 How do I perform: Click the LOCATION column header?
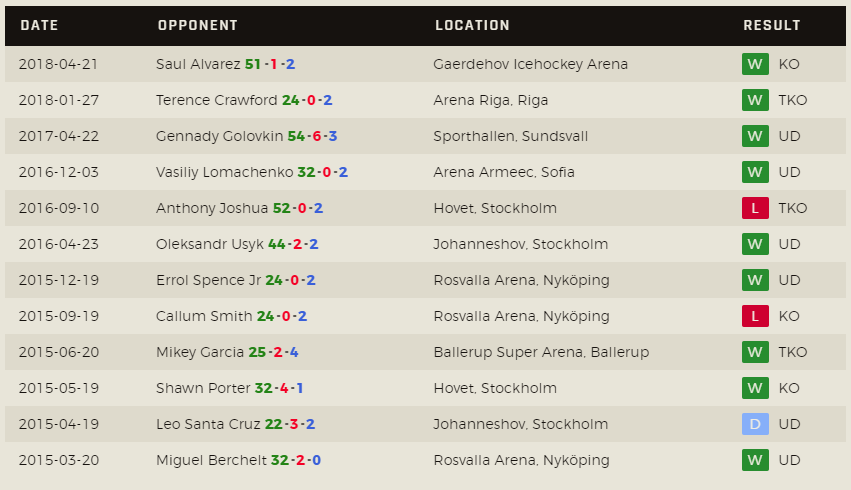click(x=472, y=25)
